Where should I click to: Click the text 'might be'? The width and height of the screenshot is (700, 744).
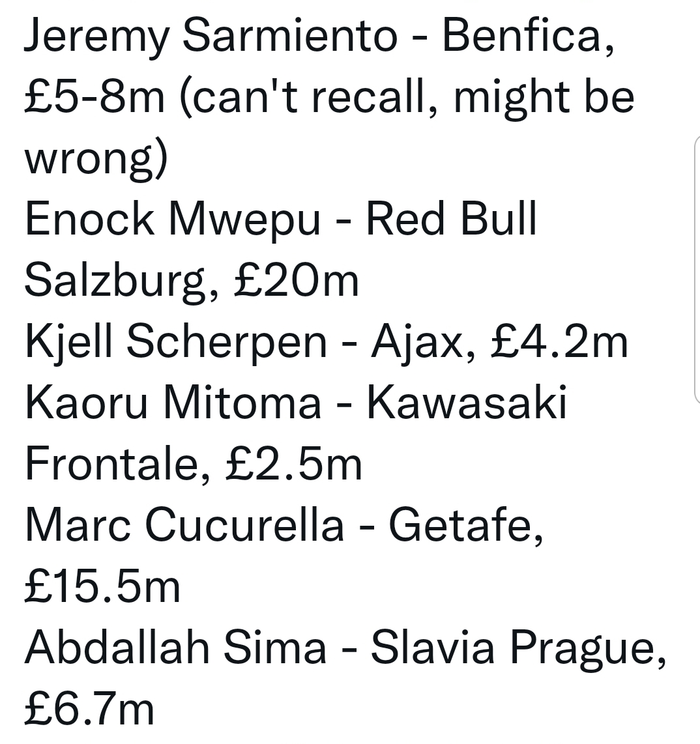(544, 97)
